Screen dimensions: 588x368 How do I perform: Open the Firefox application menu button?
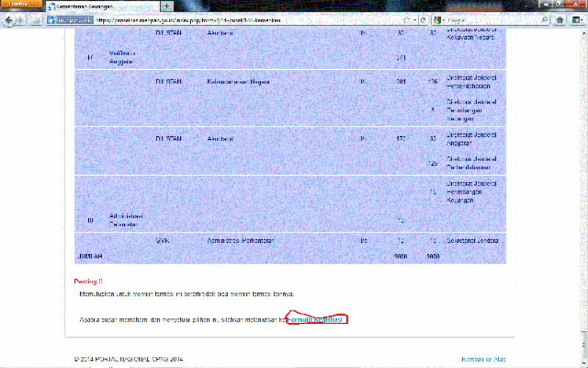tap(21, 5)
